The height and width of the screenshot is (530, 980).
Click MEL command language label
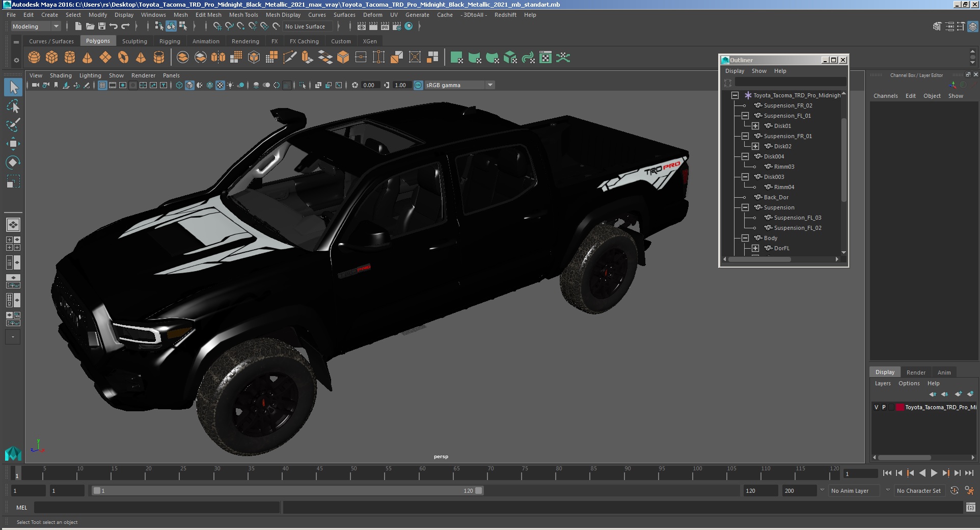coord(21,508)
